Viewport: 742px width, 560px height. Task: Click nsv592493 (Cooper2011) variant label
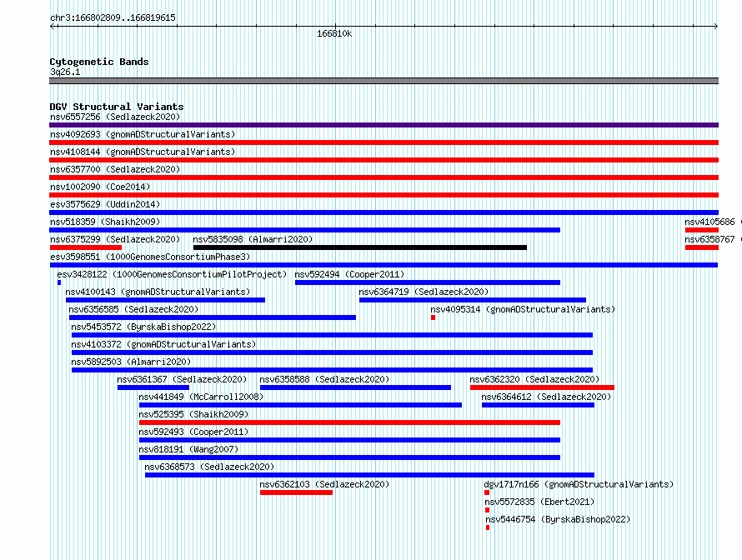coord(193,432)
